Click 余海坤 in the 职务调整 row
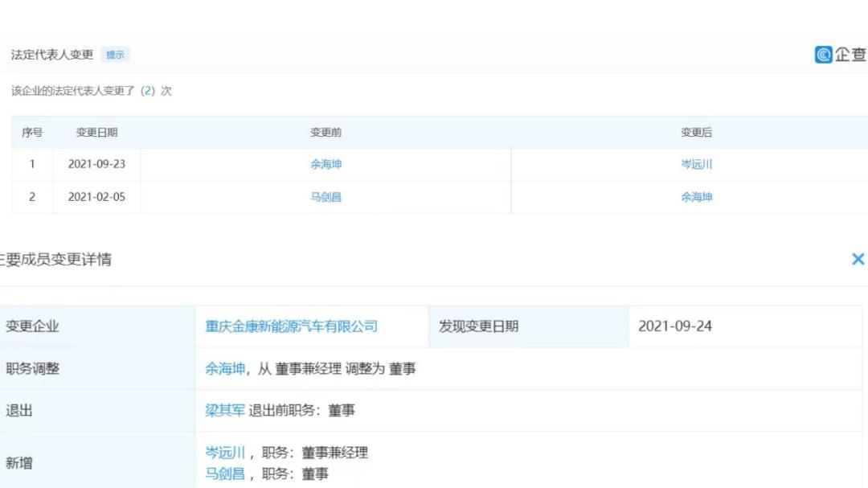The image size is (868, 488). [x=225, y=369]
